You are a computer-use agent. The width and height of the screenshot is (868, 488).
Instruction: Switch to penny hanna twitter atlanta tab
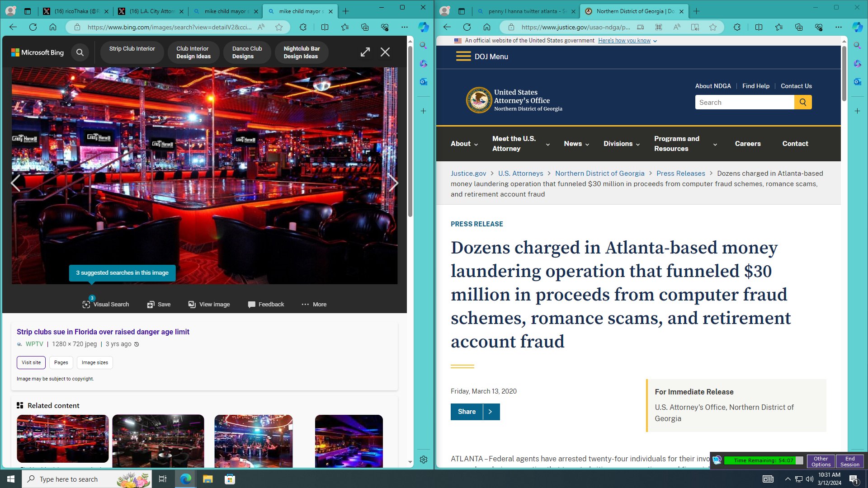(527, 11)
